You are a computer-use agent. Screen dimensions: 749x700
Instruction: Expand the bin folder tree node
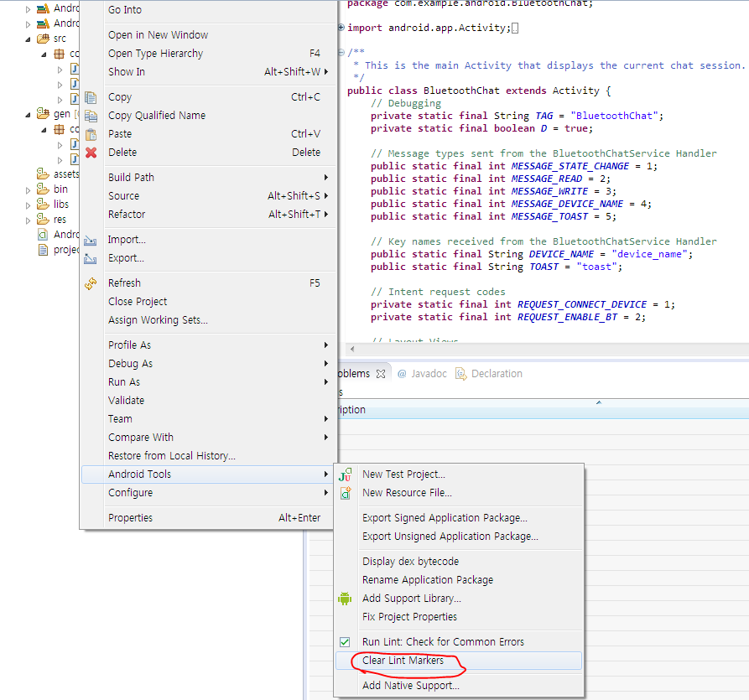[x=28, y=190]
